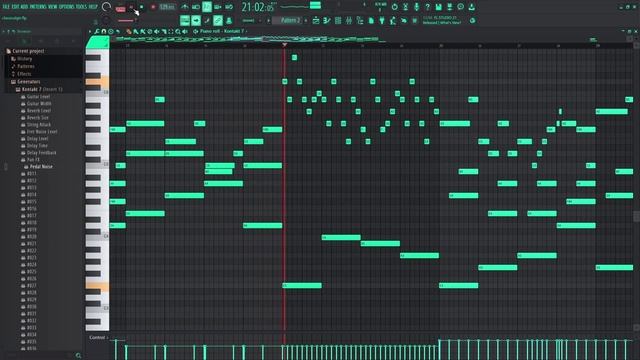Select the Delay Feedback parameter
640x360 pixels.
pos(42,153)
